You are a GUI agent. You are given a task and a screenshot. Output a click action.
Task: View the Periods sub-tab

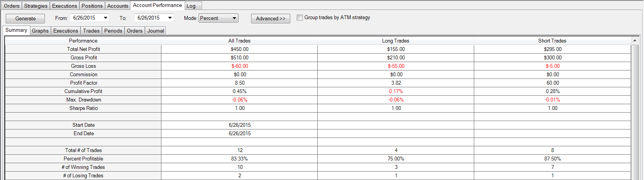tap(113, 31)
